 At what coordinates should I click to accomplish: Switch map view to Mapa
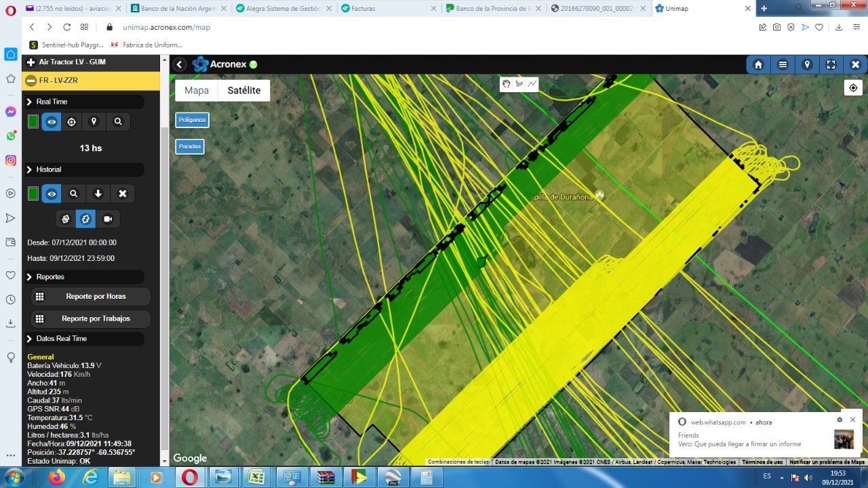tap(197, 91)
